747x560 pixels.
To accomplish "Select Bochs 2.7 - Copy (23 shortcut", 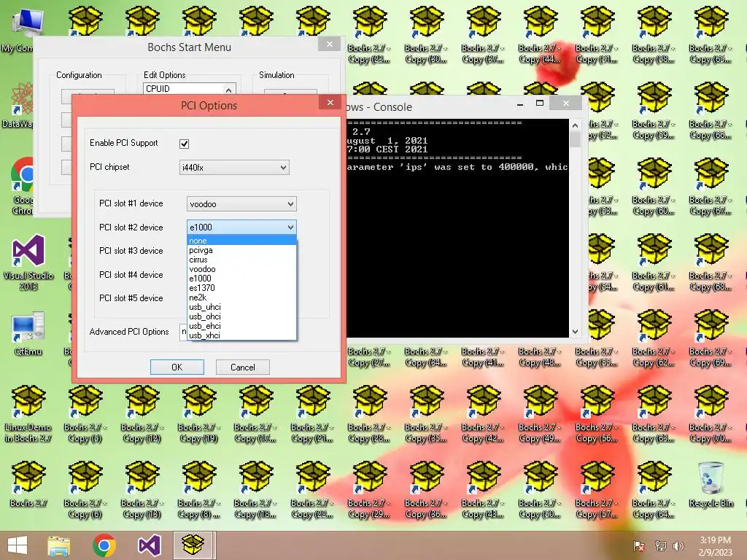I will point(370,36).
